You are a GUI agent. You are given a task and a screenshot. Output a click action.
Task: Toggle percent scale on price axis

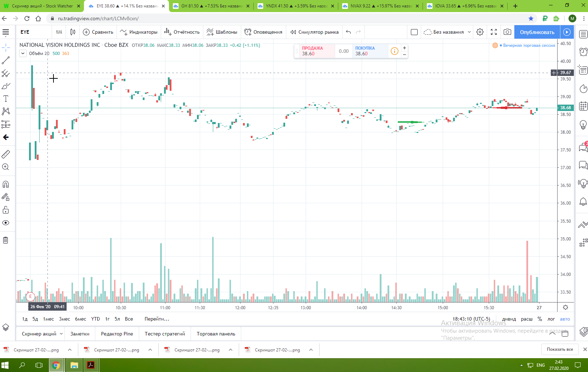(540, 319)
